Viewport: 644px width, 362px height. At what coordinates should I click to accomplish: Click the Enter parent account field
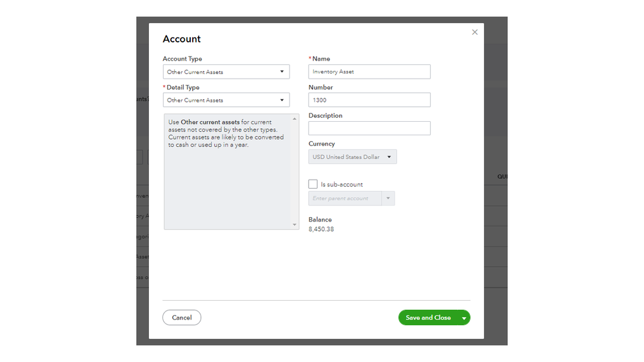346,198
